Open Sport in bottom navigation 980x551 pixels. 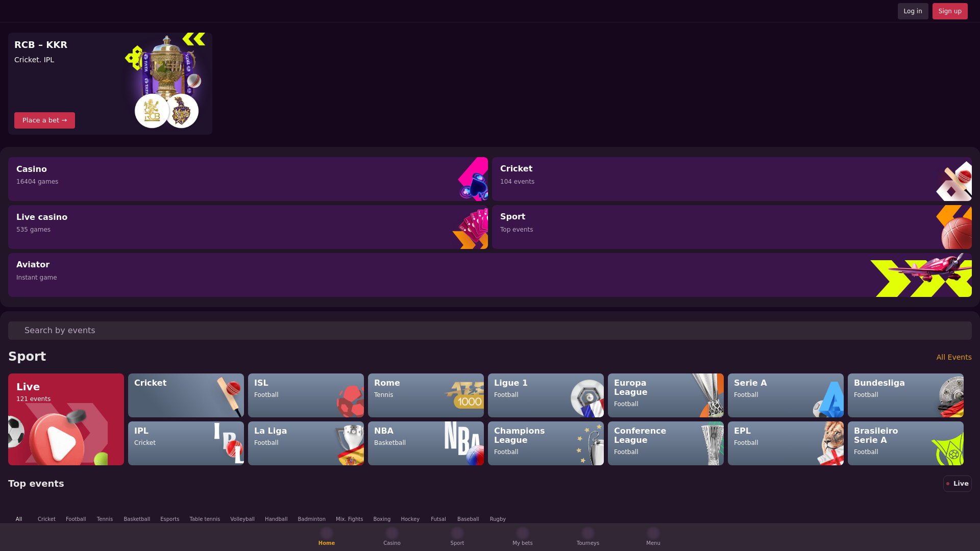tap(457, 537)
